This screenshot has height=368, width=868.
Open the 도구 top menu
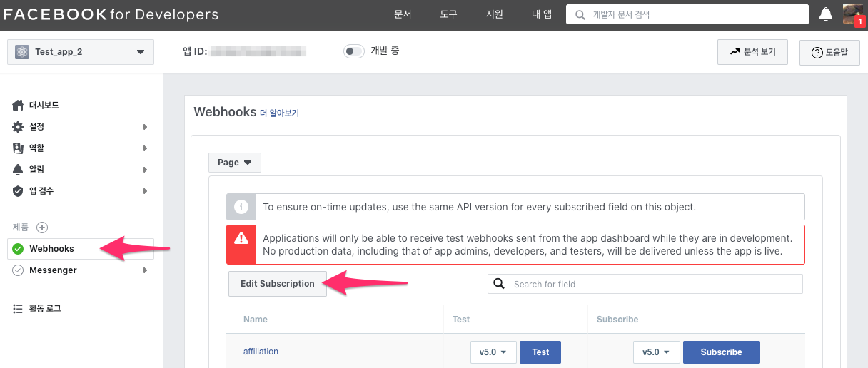point(448,14)
